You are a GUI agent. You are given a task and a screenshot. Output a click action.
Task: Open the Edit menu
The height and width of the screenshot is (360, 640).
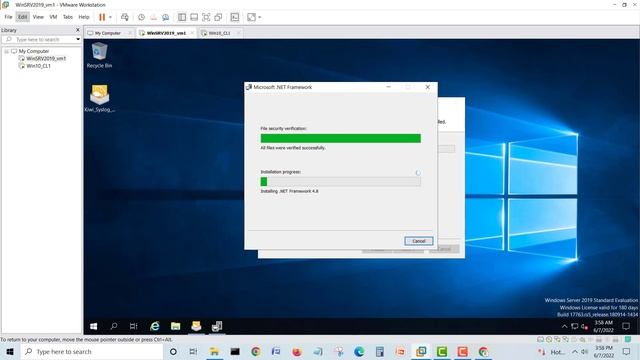click(22, 17)
